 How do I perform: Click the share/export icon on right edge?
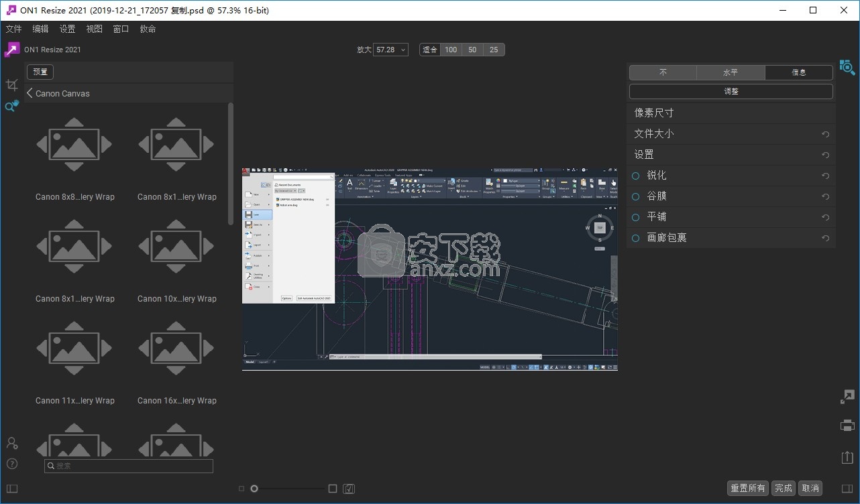[847, 457]
